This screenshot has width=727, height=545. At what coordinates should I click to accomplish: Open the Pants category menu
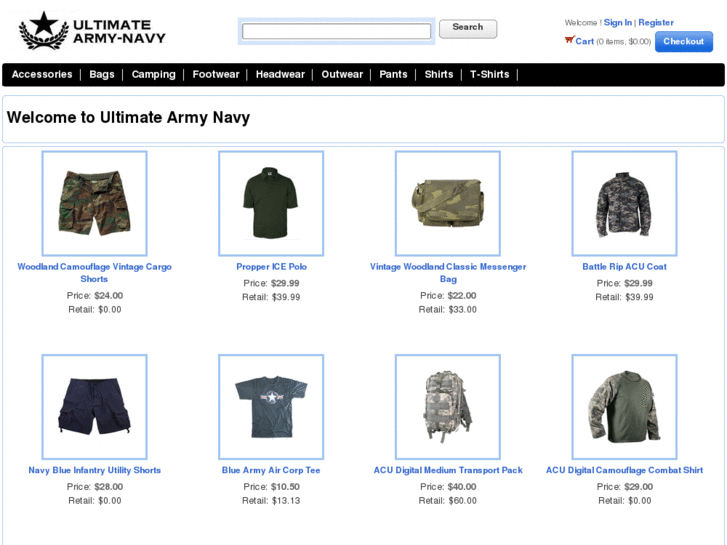(393, 74)
